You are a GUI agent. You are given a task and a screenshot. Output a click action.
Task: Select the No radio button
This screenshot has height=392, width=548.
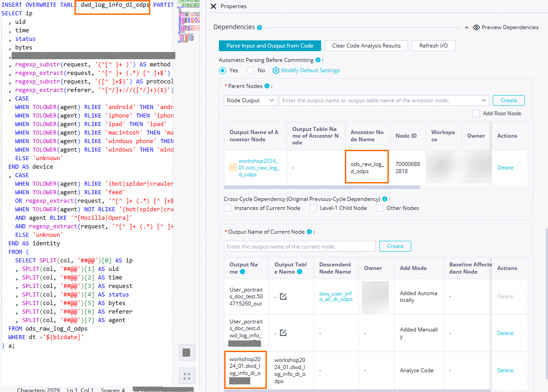click(251, 70)
